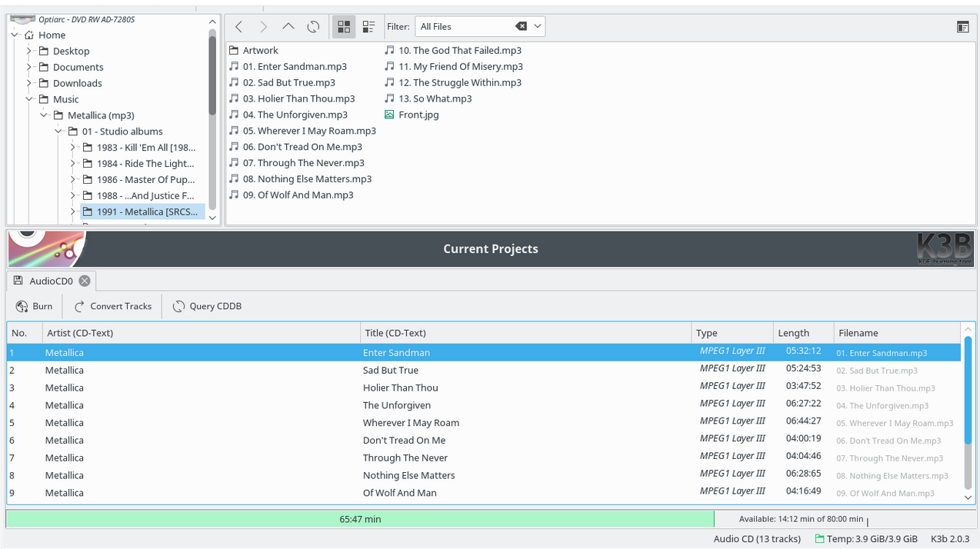Click Query CDDB button
The height and width of the screenshot is (549, 980).
tap(207, 306)
